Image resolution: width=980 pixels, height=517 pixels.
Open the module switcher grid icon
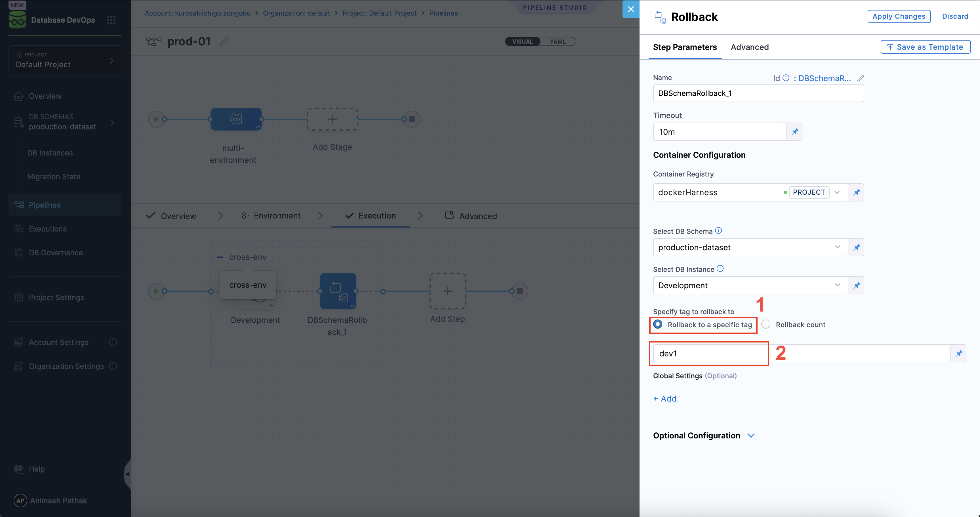[111, 20]
